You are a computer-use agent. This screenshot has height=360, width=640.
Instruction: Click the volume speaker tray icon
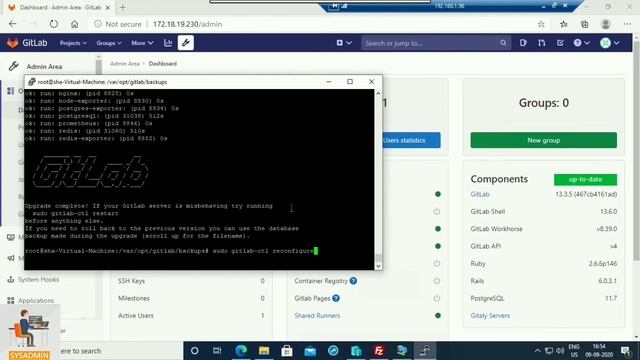click(560, 351)
